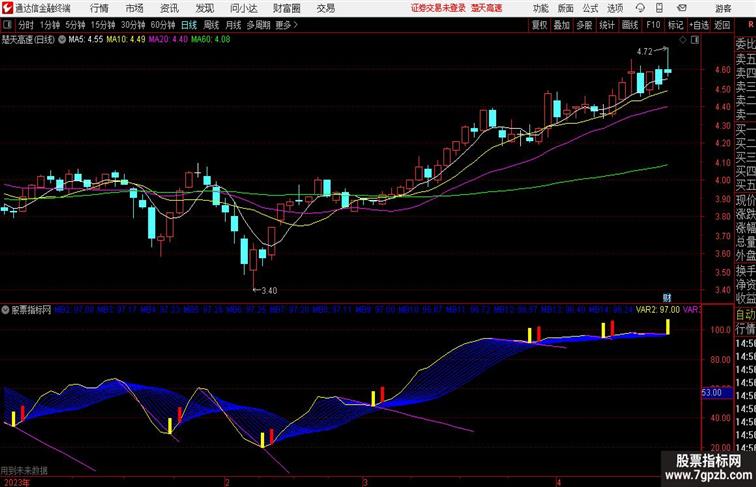This screenshot has height=487, width=756.
Task: Open the 功能 menu
Action: pos(540,8)
